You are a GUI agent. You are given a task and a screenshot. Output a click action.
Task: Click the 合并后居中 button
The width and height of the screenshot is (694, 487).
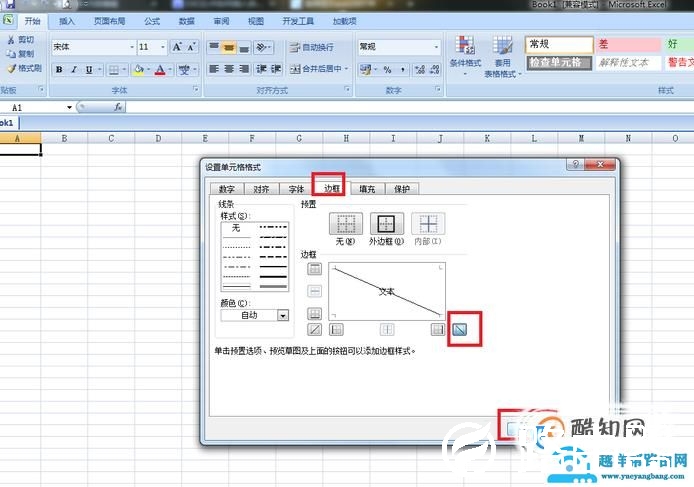pyautogui.click(x=318, y=69)
